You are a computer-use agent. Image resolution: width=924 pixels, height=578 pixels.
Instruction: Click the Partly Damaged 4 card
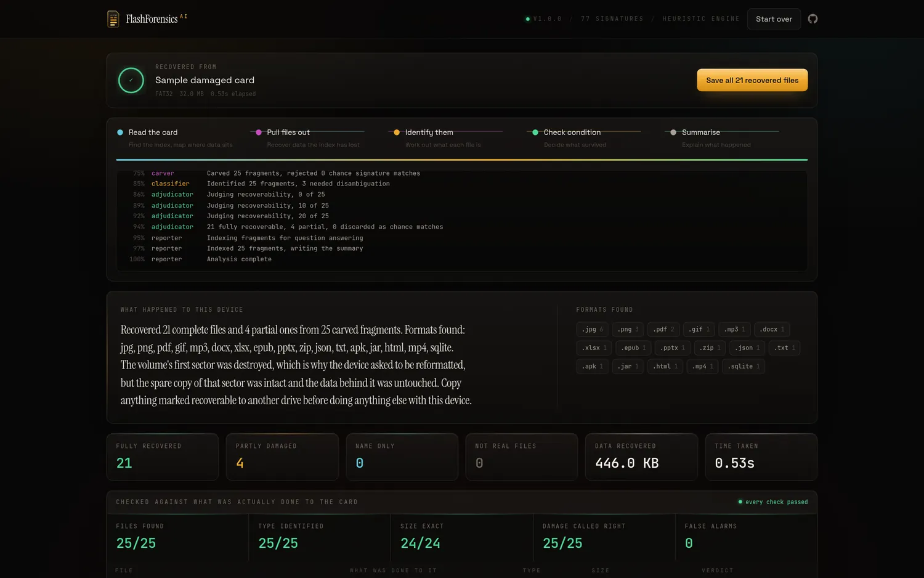point(282,457)
